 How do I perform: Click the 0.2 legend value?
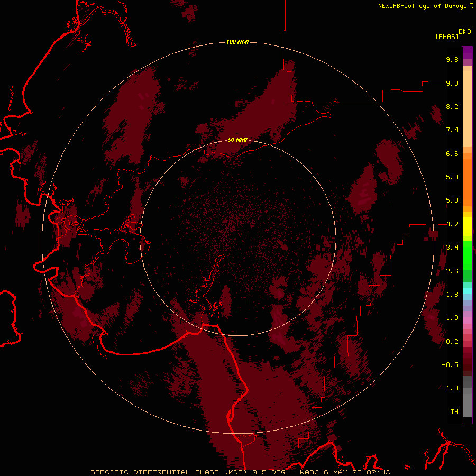[x=452, y=342]
